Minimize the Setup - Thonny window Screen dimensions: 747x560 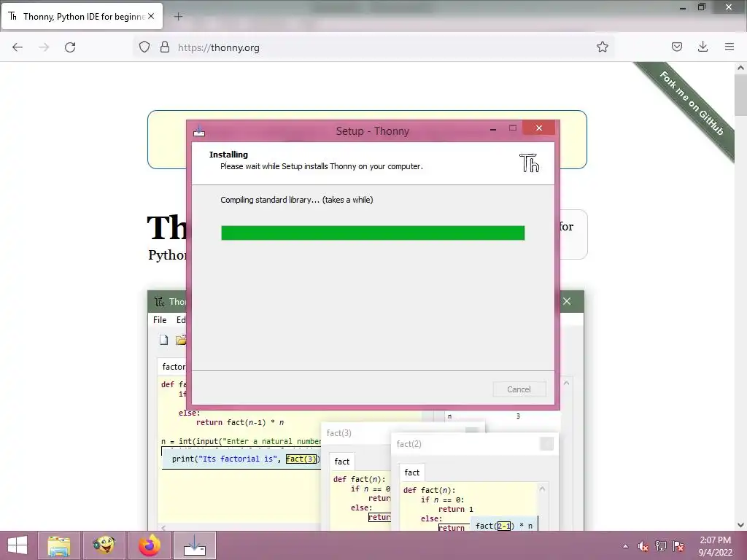493,128
